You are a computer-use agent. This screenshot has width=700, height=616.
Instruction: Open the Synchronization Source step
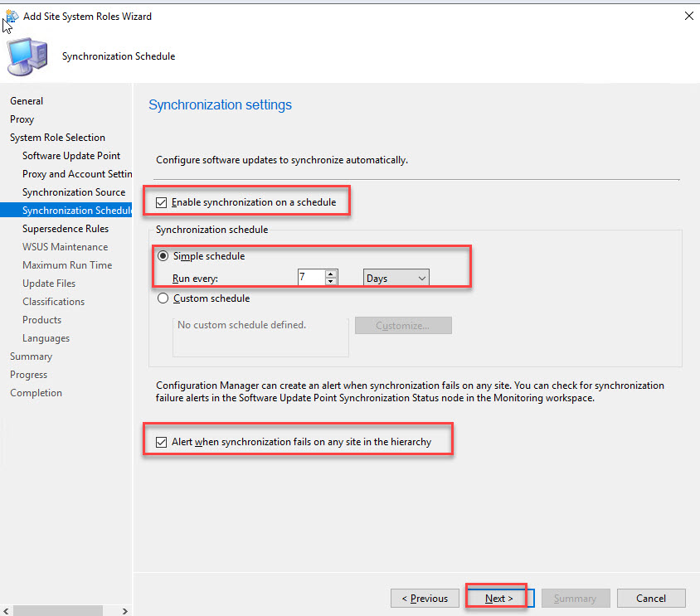[74, 192]
